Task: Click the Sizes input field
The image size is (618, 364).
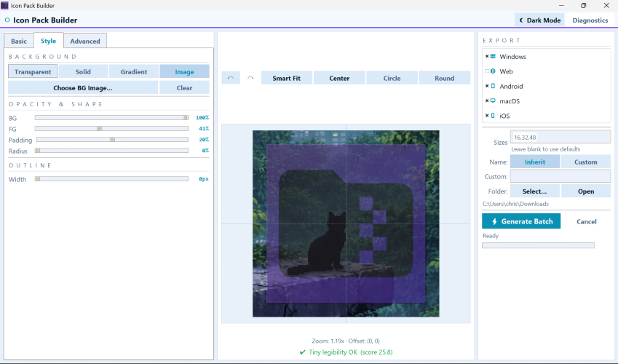Action: (x=560, y=137)
